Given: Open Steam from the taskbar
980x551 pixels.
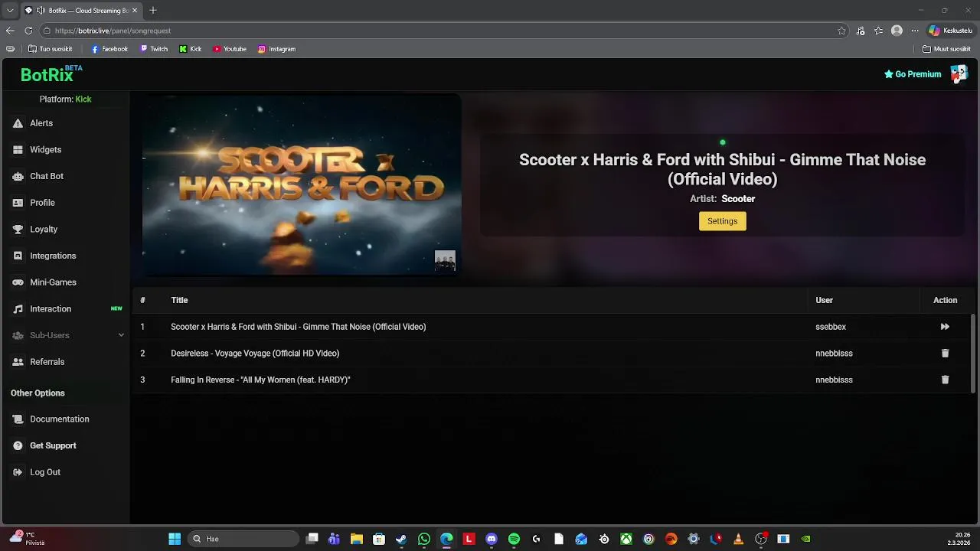Looking at the screenshot, I should pyautogui.click(x=401, y=539).
